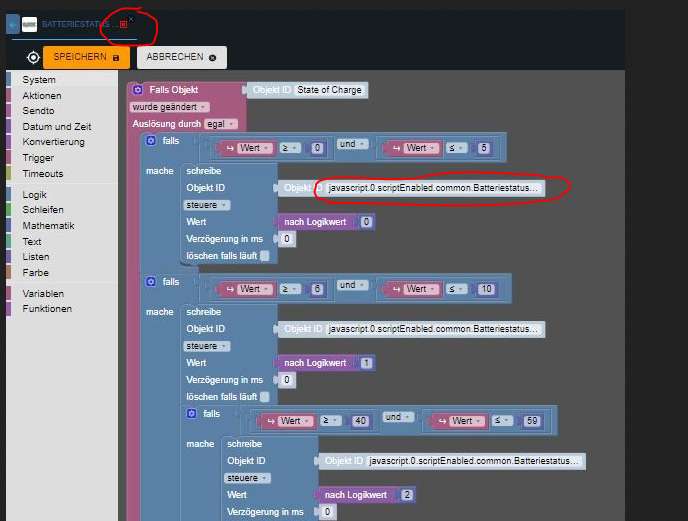Open the Wert dropdown before '≤ 10'

click(x=421, y=289)
